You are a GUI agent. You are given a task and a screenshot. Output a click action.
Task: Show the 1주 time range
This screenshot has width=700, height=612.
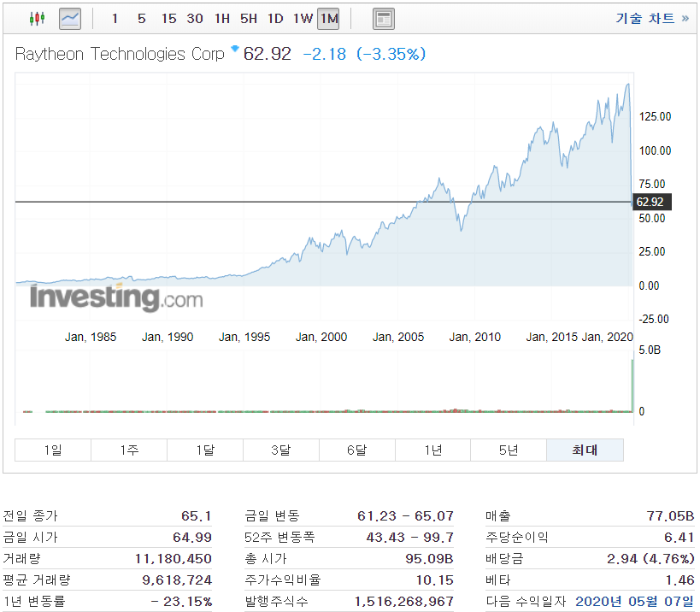pos(129,450)
